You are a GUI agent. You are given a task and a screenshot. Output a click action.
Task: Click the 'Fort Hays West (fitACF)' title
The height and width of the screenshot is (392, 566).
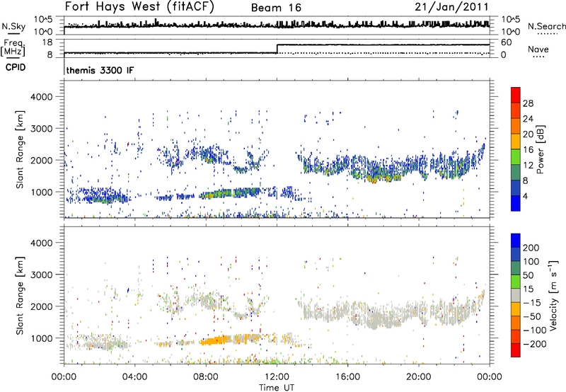click(x=139, y=6)
